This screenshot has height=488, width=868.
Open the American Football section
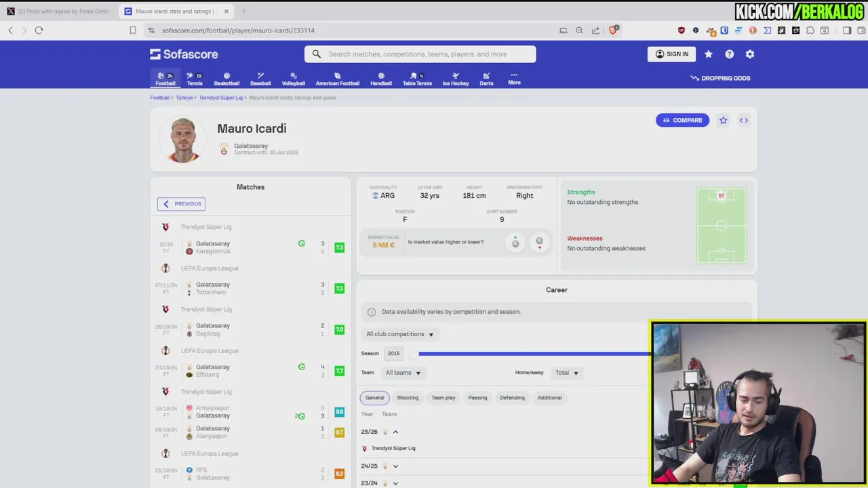pyautogui.click(x=337, y=79)
